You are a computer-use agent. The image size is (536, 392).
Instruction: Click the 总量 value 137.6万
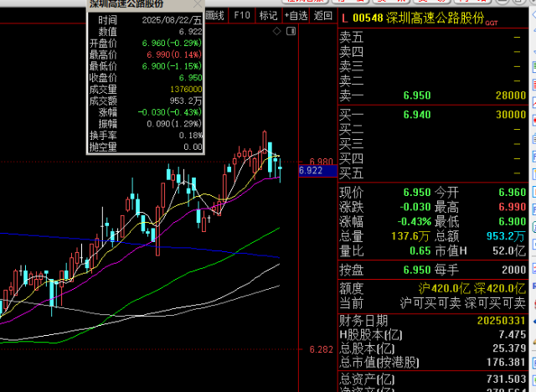pos(411,236)
